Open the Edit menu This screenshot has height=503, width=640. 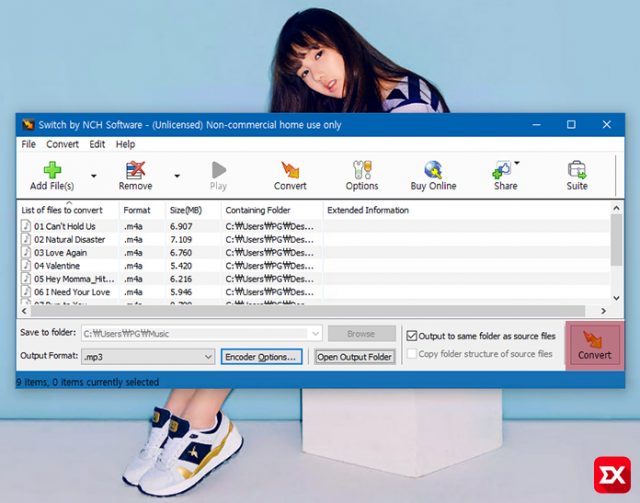[x=97, y=144]
